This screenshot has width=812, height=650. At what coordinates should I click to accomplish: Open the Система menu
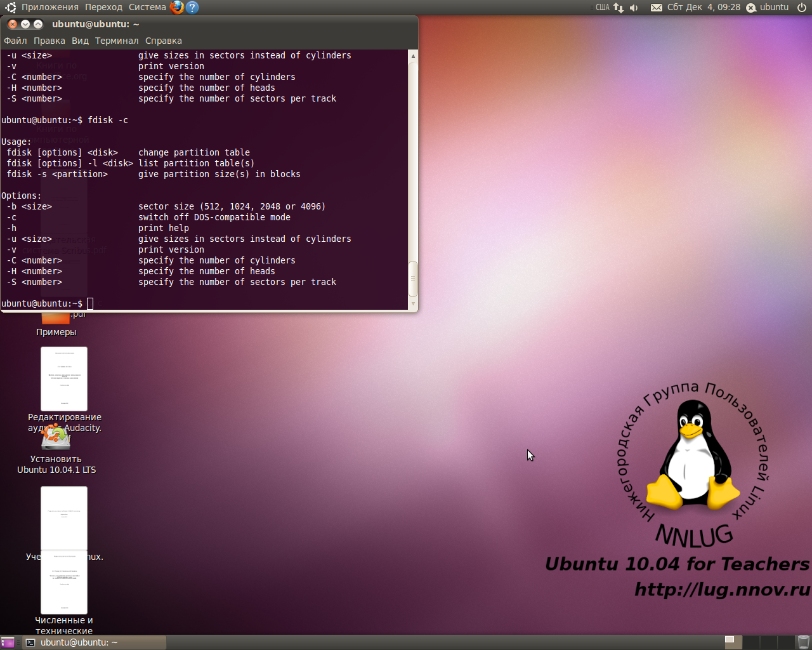click(147, 8)
